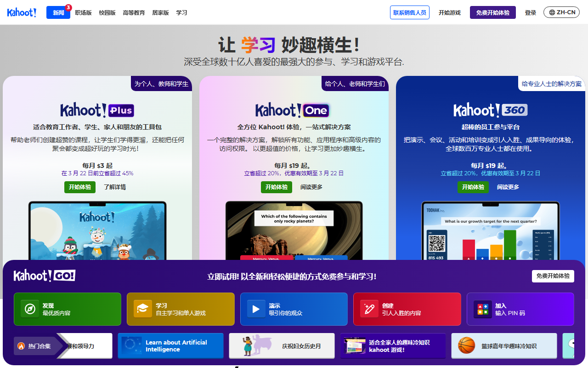Click the pencil icon on 创建 tile
588x368 pixels.
click(x=369, y=309)
